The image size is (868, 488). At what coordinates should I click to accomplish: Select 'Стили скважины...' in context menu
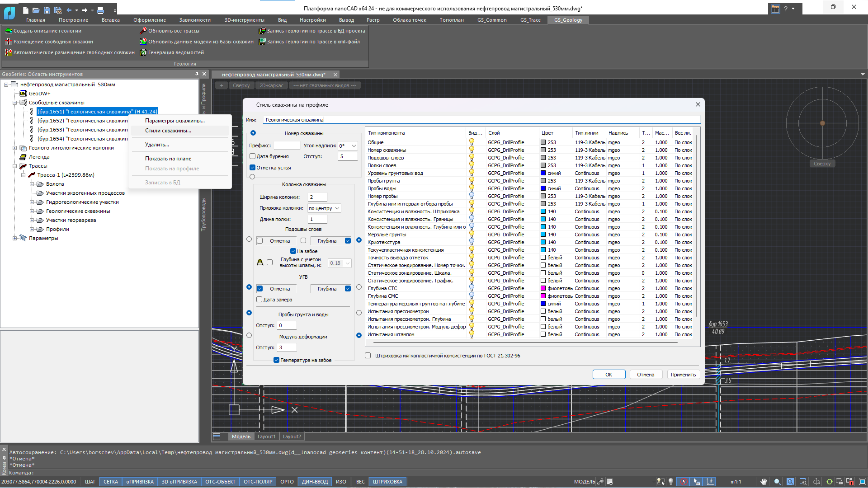[168, 131]
